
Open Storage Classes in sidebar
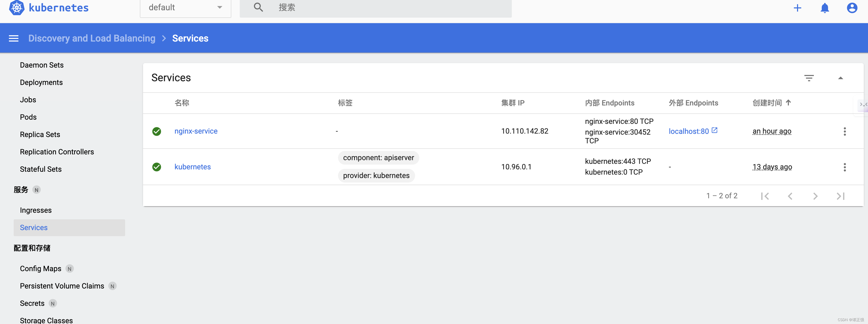point(46,320)
